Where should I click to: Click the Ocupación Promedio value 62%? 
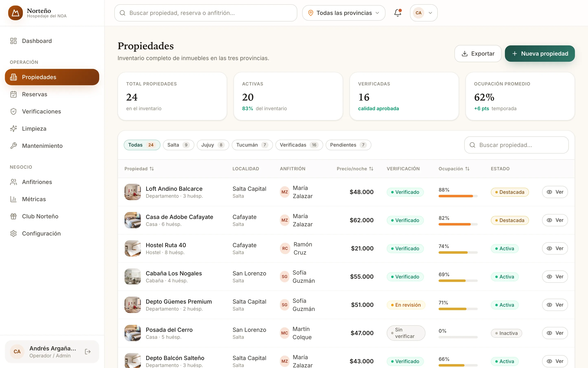coord(484,97)
